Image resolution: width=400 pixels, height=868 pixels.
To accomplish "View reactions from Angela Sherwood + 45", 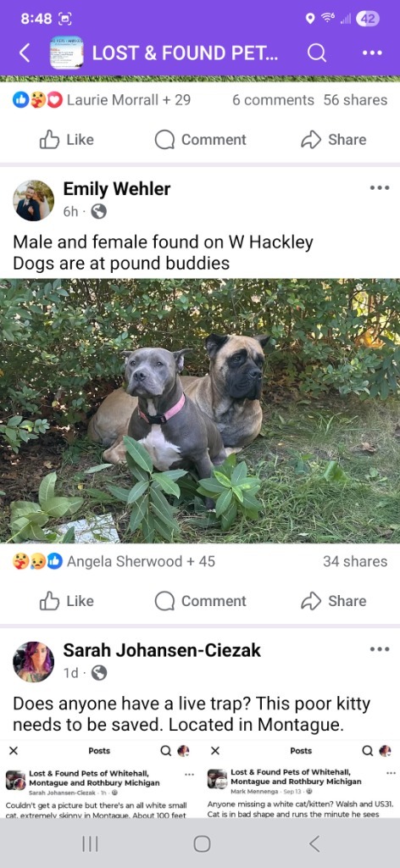I will pyautogui.click(x=114, y=561).
